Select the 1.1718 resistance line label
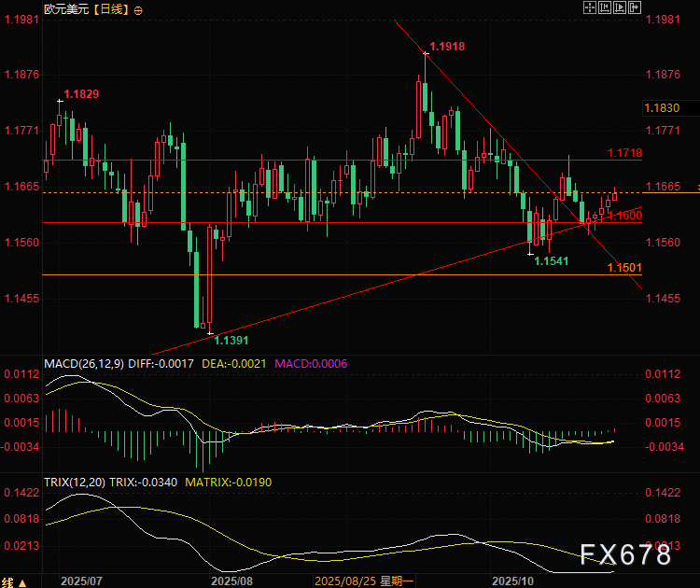700x588 pixels. coord(624,152)
